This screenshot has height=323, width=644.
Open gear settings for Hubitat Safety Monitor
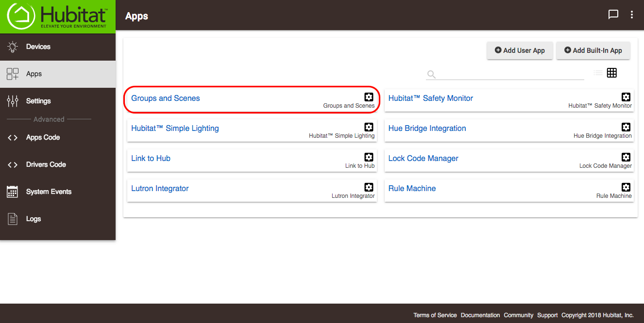click(626, 97)
